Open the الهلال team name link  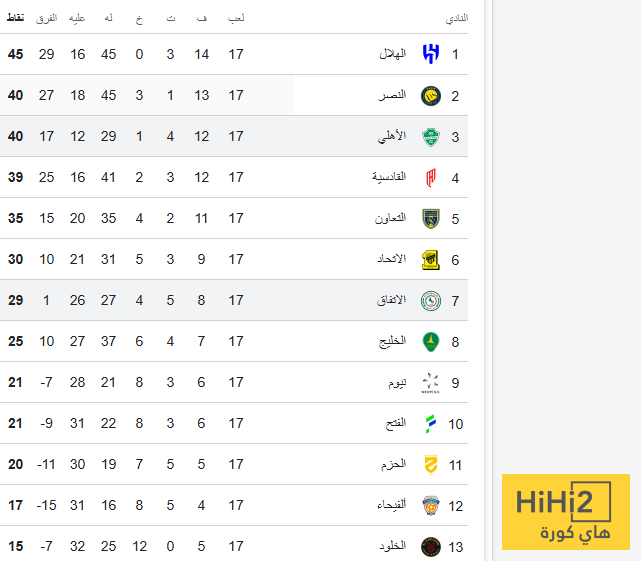pos(388,54)
